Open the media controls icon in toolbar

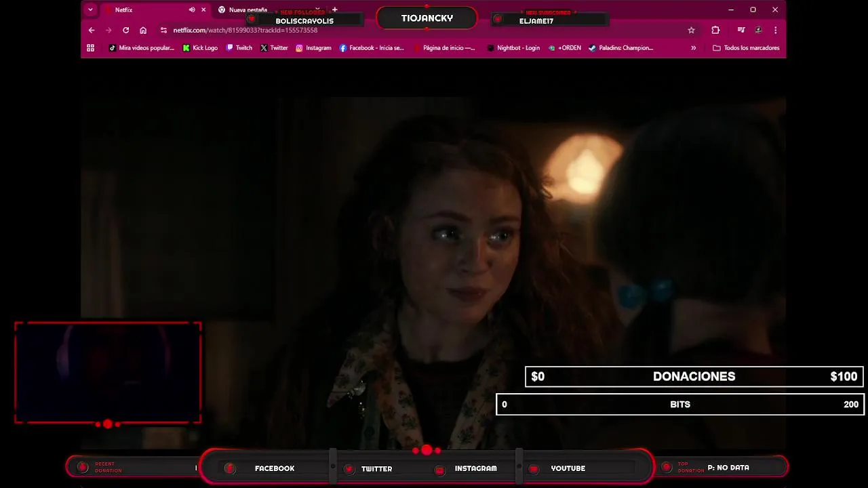pos(741,30)
